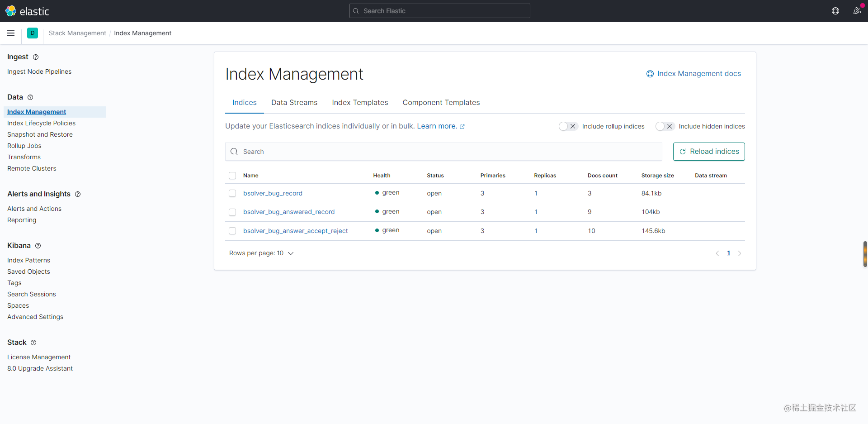Viewport: 868px width, 424px height.
Task: Click the external link icon after Learn more
Action: click(x=462, y=127)
